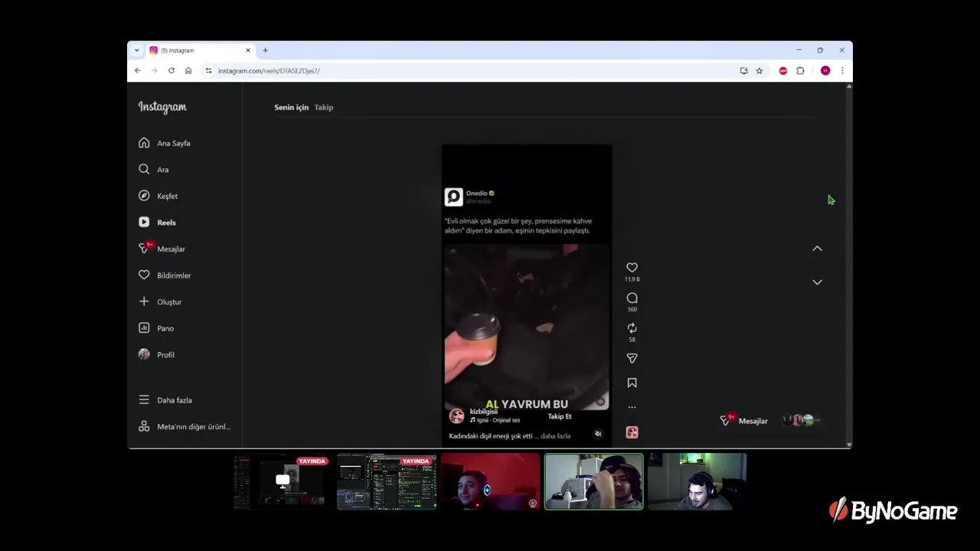Screen dimensions: 980x551
Task: Save the reel with bookmark icon
Action: pyautogui.click(x=632, y=383)
